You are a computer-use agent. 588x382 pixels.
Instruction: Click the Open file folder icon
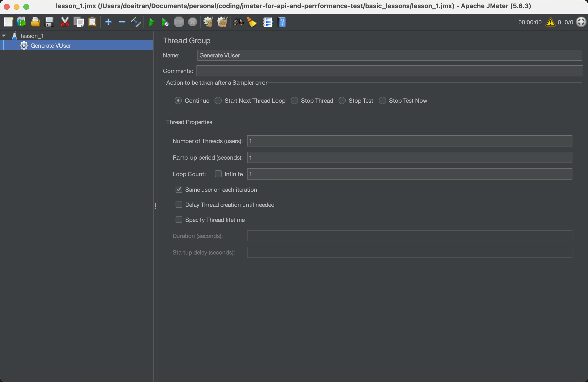point(35,22)
